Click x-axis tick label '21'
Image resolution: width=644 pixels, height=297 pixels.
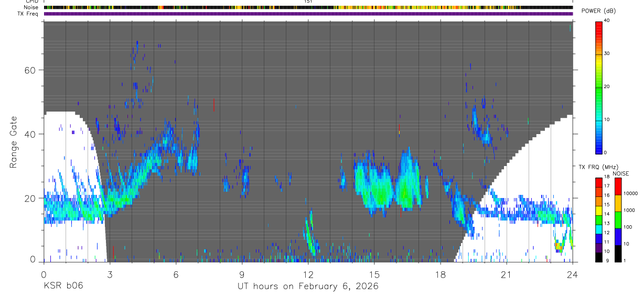click(x=507, y=274)
